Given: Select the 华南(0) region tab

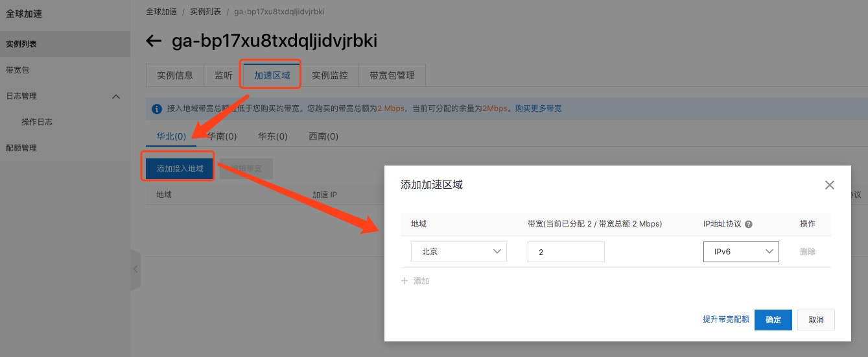Looking at the screenshot, I should (222, 136).
